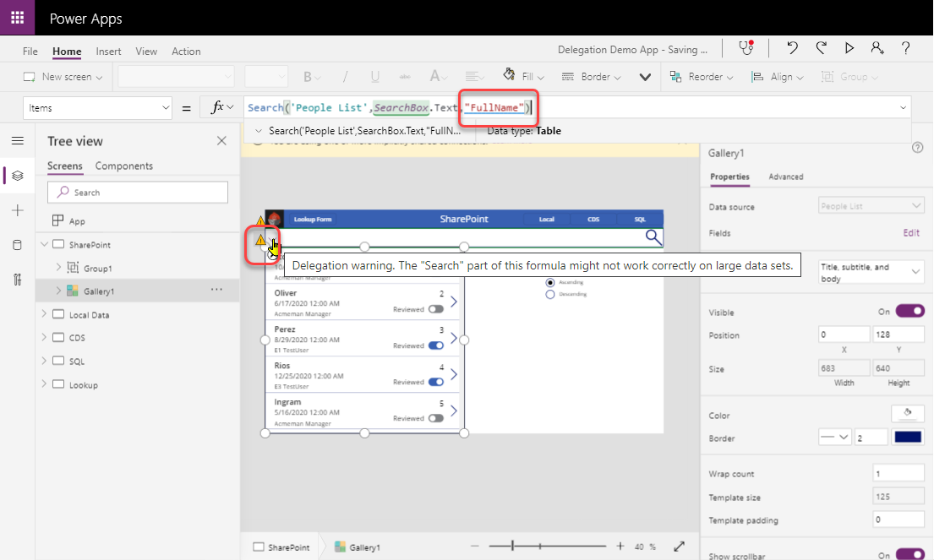This screenshot has width=934, height=560.
Task: Open the App checker stethoscope icon
Action: 746,48
